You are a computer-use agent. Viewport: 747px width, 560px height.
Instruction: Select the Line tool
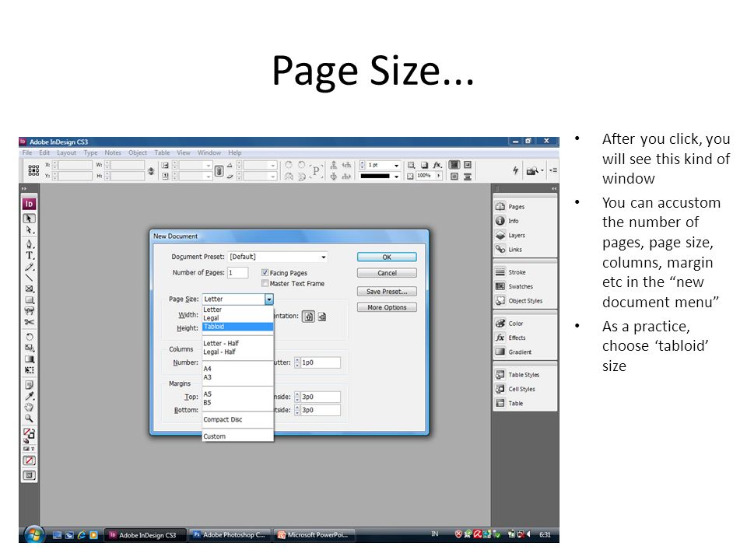(x=29, y=278)
